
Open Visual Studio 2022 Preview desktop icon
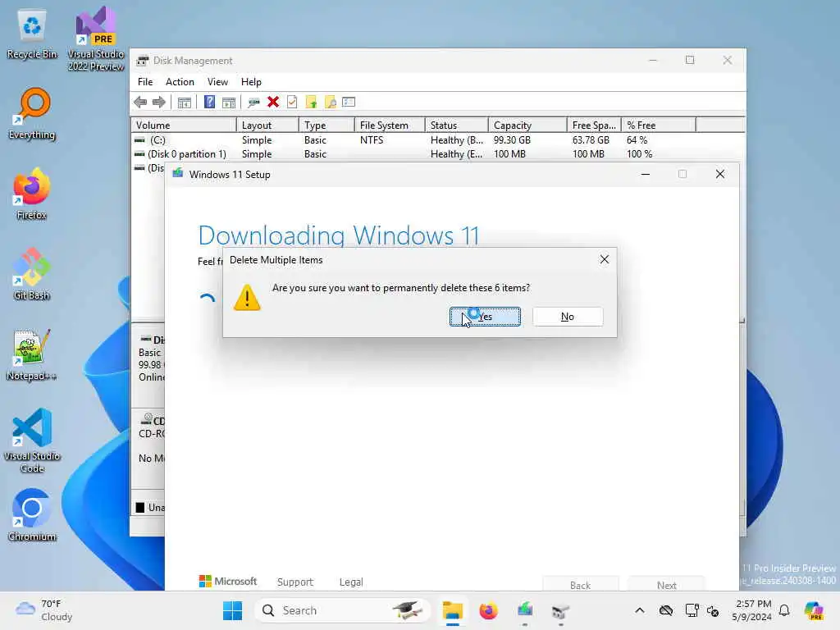[96, 39]
